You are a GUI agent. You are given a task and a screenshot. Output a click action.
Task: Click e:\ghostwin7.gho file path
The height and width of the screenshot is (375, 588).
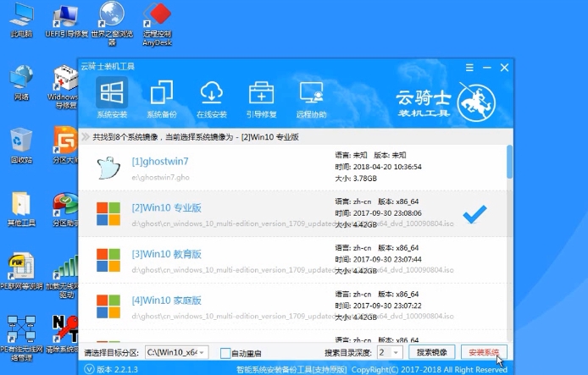[160, 178]
